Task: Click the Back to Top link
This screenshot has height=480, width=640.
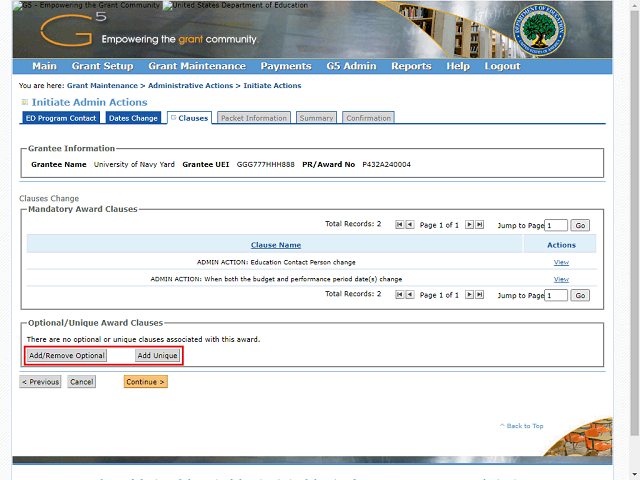Action: [522, 426]
